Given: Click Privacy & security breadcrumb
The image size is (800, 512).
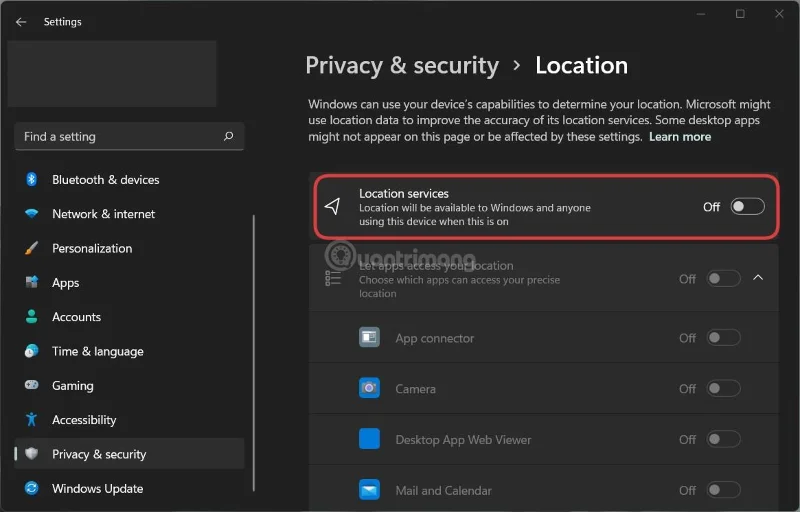Looking at the screenshot, I should (x=402, y=66).
